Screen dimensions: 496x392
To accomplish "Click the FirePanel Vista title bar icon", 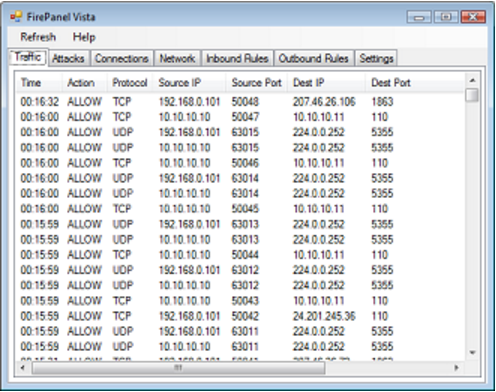I will (x=16, y=16).
